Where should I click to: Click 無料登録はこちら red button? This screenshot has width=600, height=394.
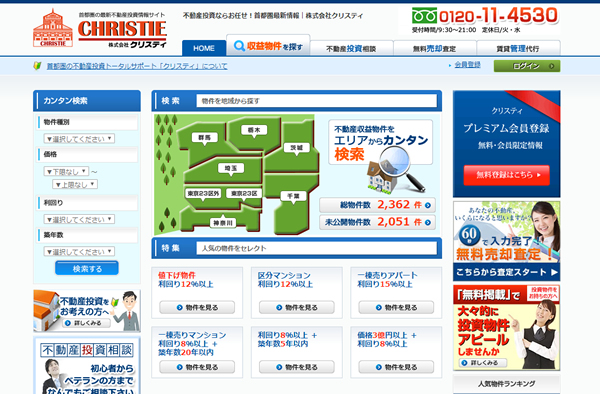[x=507, y=175]
